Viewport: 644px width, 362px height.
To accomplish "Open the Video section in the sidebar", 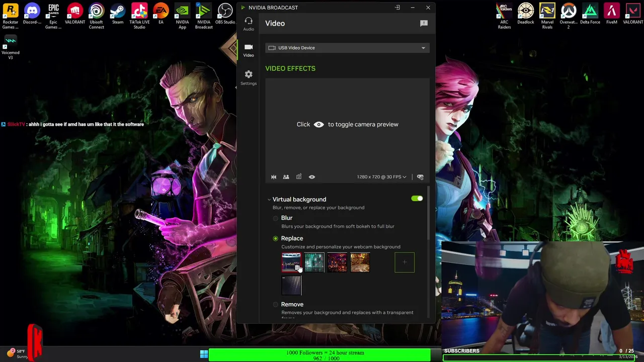I will (249, 50).
